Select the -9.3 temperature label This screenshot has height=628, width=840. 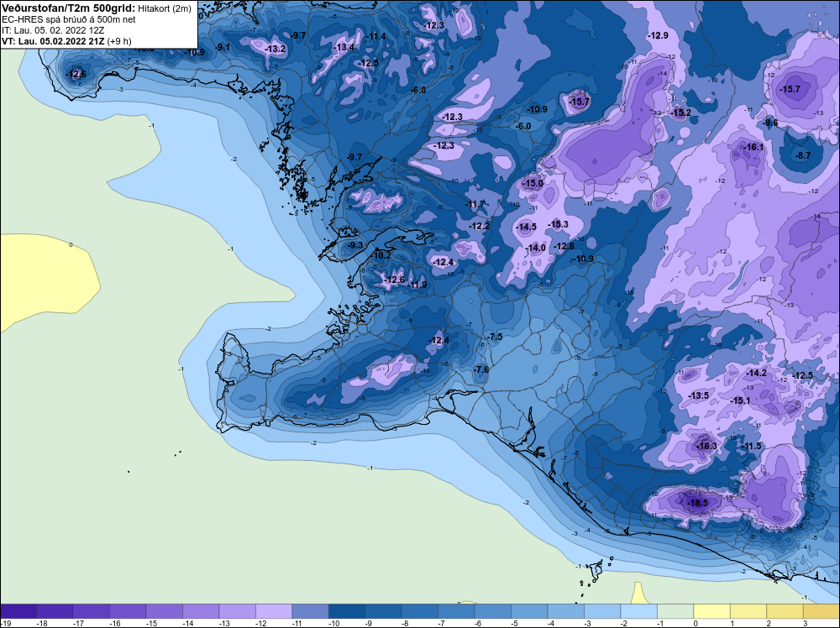tap(354, 245)
